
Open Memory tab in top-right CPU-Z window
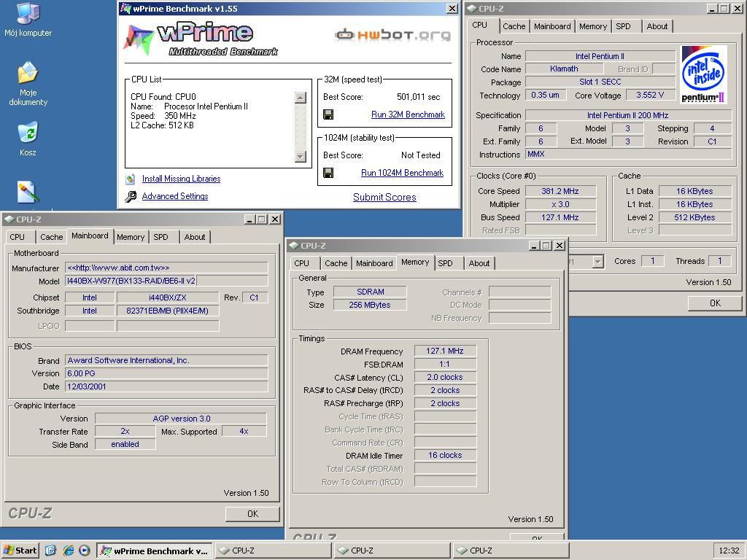pyautogui.click(x=593, y=27)
